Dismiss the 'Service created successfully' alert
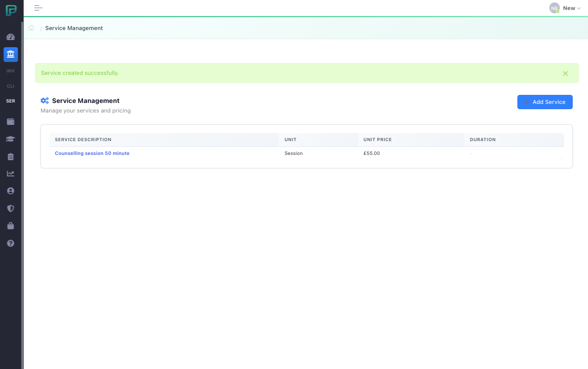This screenshot has height=369, width=588. [x=565, y=73]
